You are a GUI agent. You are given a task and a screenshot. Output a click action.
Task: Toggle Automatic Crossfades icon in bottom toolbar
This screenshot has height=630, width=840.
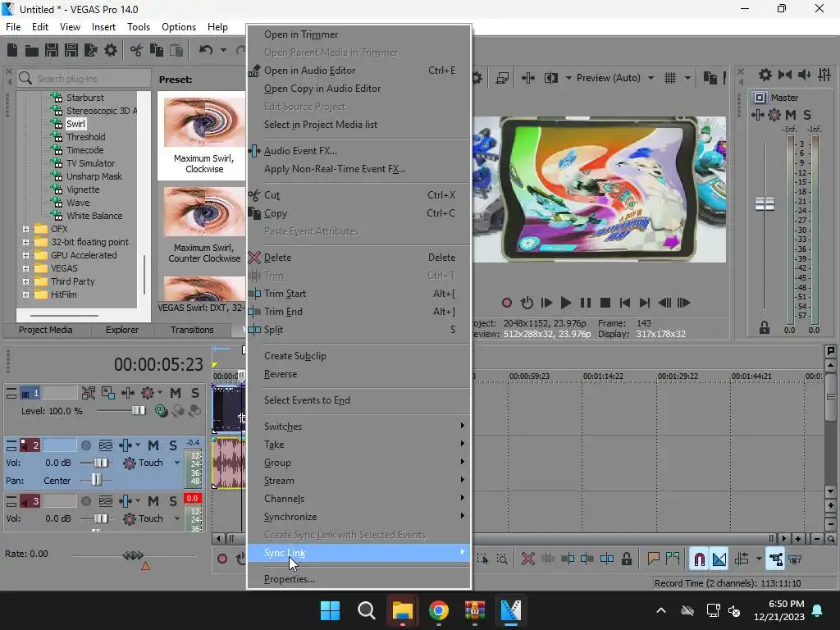719,559
